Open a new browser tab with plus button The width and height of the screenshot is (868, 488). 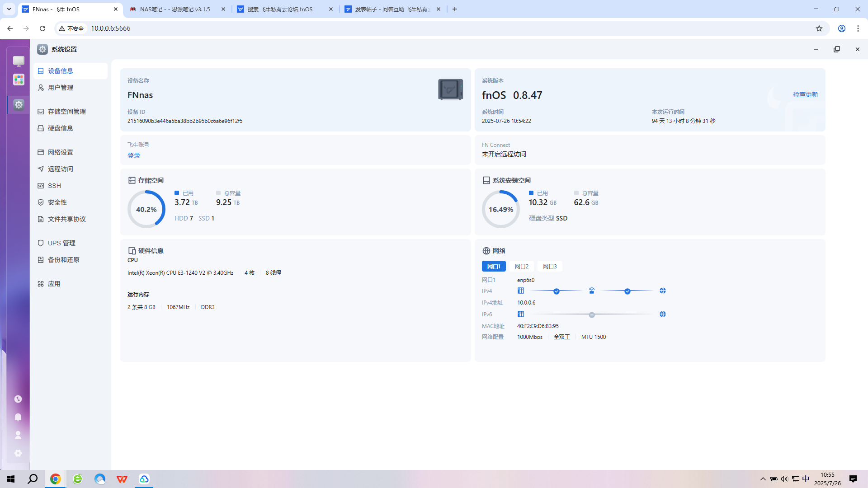(455, 9)
